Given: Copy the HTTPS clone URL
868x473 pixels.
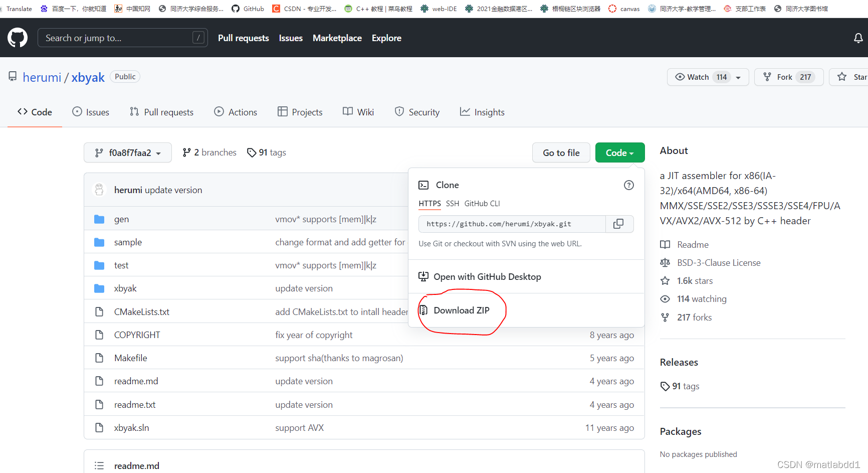Looking at the screenshot, I should [619, 224].
